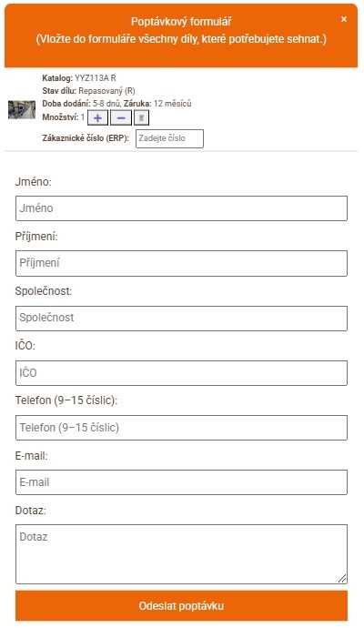The width and height of the screenshot is (364, 628).
Task: Increase Množství with the plus button
Action: 97,118
